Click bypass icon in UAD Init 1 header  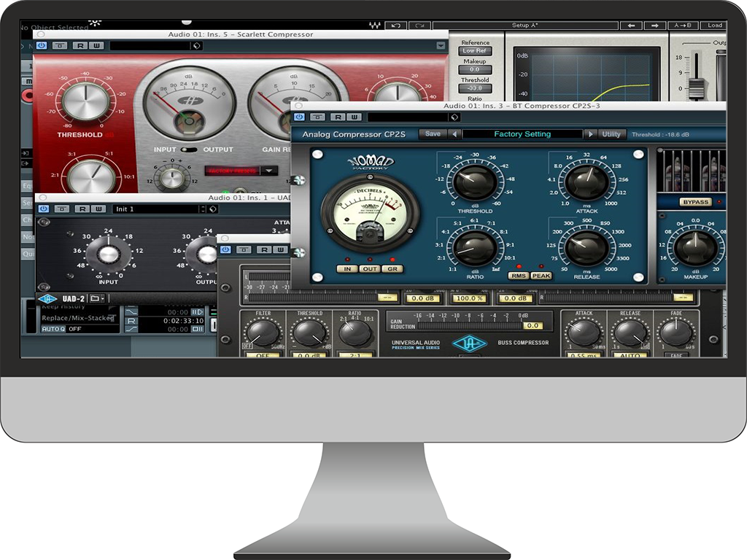click(x=61, y=209)
